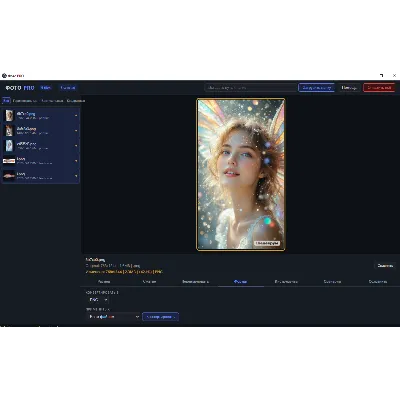
Task: Click the gray button right of the file info lines
Action: 385,266
